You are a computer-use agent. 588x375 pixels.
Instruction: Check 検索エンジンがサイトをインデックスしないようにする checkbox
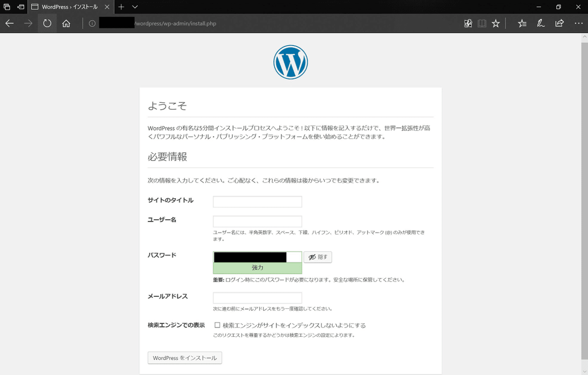[217, 325]
